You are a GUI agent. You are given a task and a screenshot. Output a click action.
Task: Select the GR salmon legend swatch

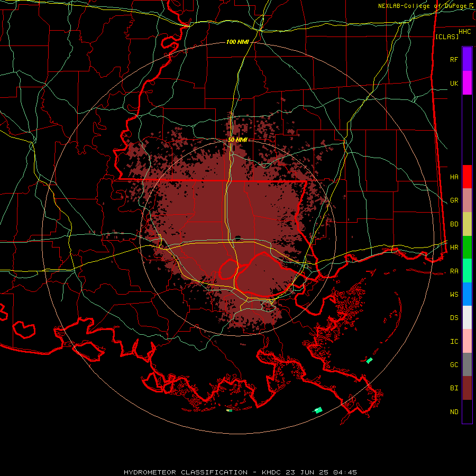(467, 200)
